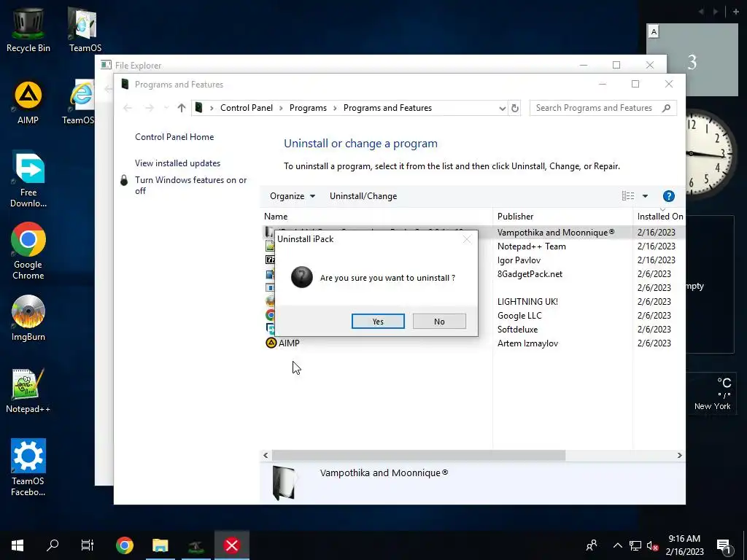Open the Organize dropdown
Image resolution: width=747 pixels, height=560 pixels.
[292, 196]
